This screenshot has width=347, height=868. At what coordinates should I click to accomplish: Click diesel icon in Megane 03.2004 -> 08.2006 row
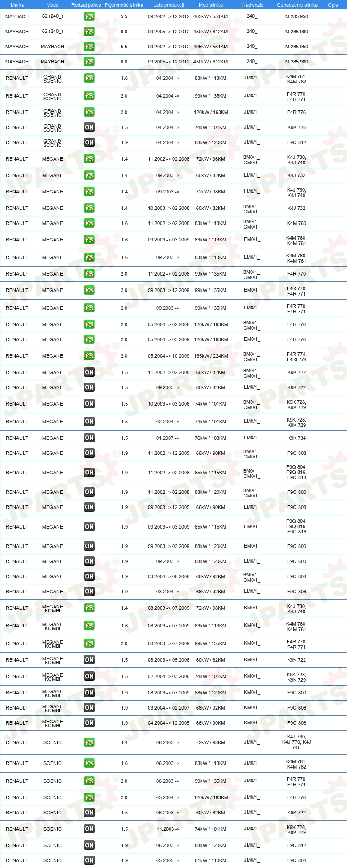[x=89, y=576]
